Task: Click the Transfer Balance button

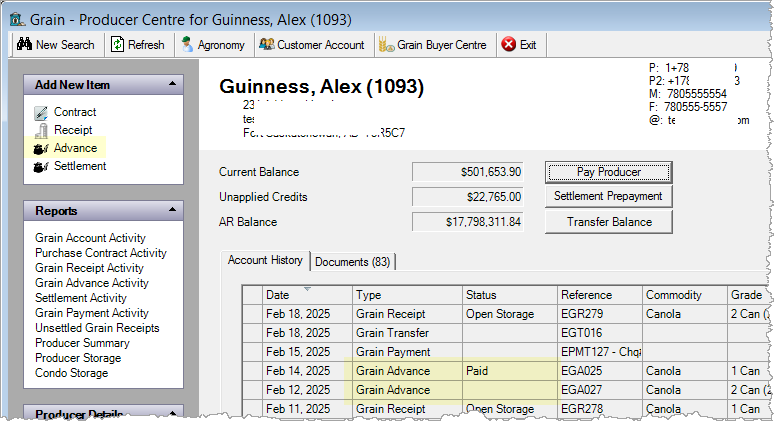Action: [609, 222]
